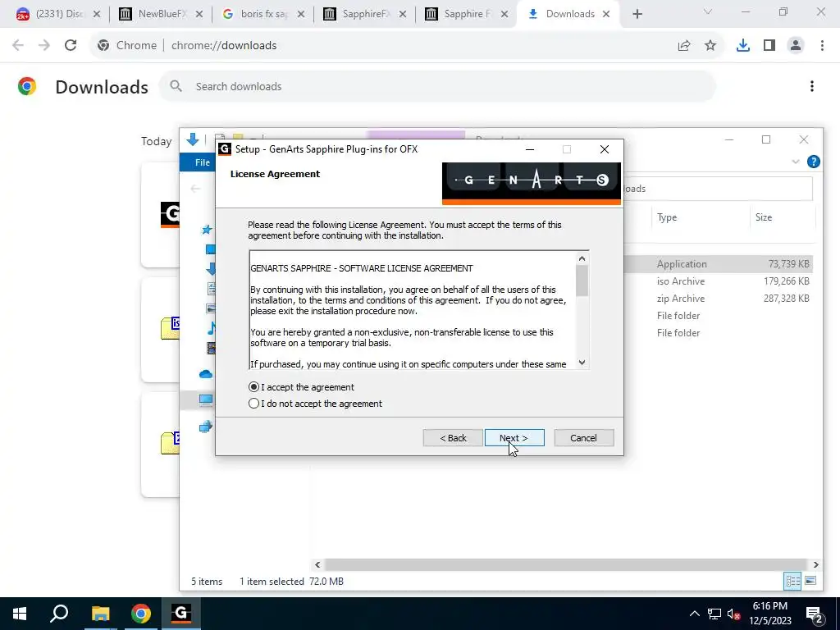Open taskbar volume icon

(734, 614)
